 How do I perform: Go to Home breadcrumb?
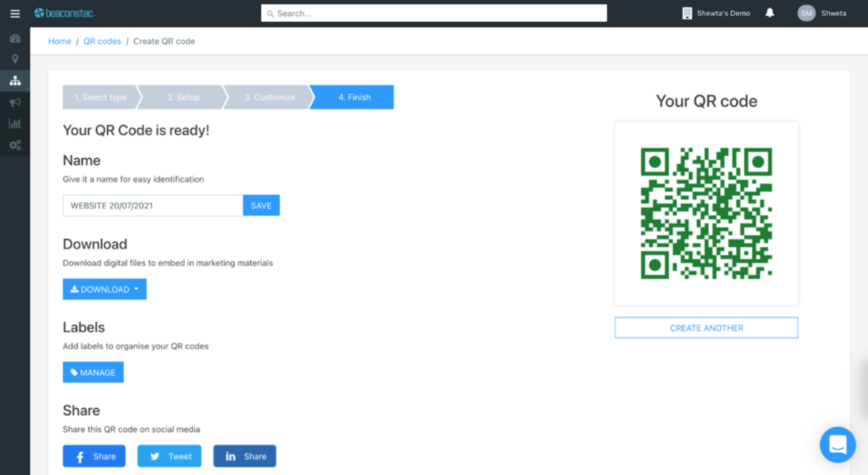point(60,41)
